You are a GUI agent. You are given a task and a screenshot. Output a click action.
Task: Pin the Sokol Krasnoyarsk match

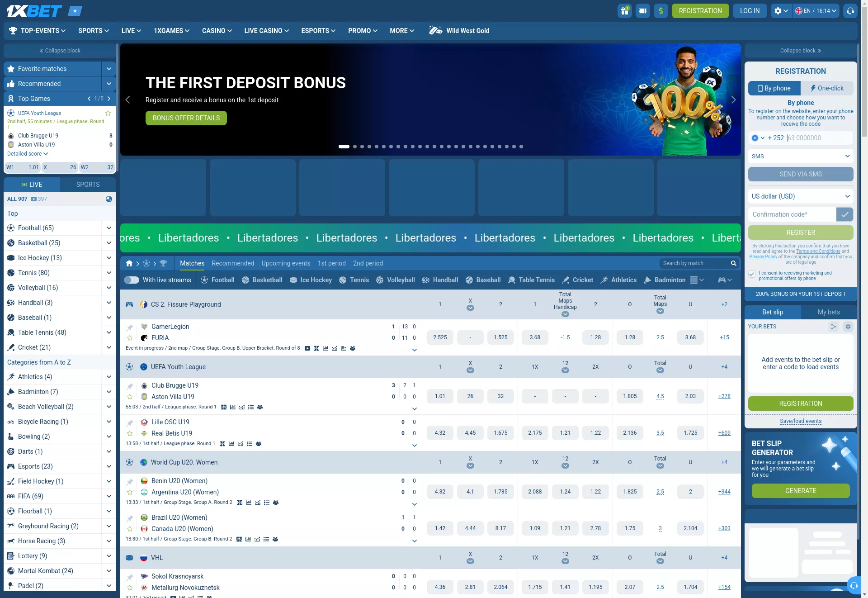(x=130, y=577)
